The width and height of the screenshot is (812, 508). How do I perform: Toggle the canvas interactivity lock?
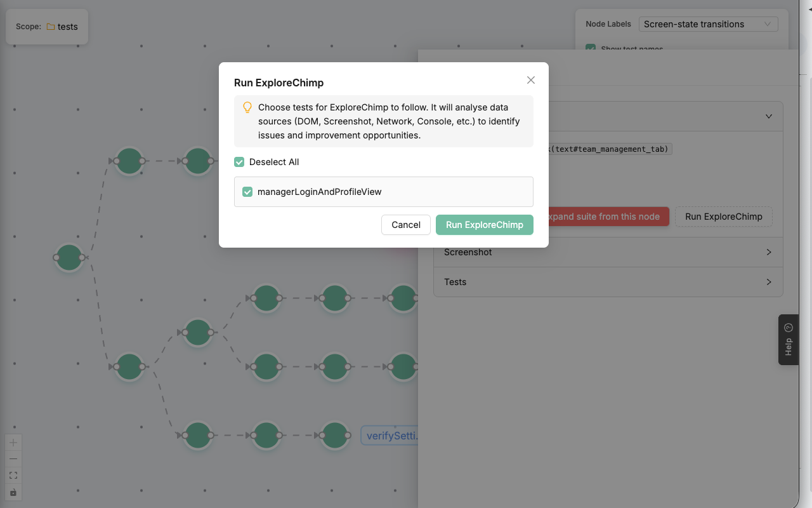click(13, 492)
